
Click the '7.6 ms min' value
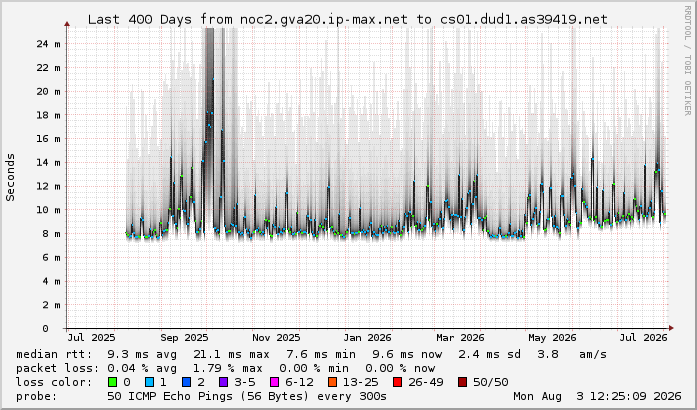(321, 354)
